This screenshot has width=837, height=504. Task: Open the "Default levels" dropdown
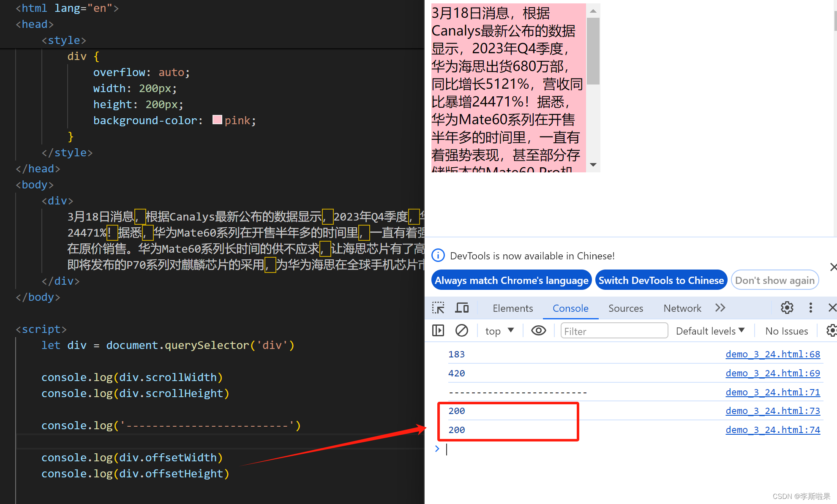(x=710, y=330)
